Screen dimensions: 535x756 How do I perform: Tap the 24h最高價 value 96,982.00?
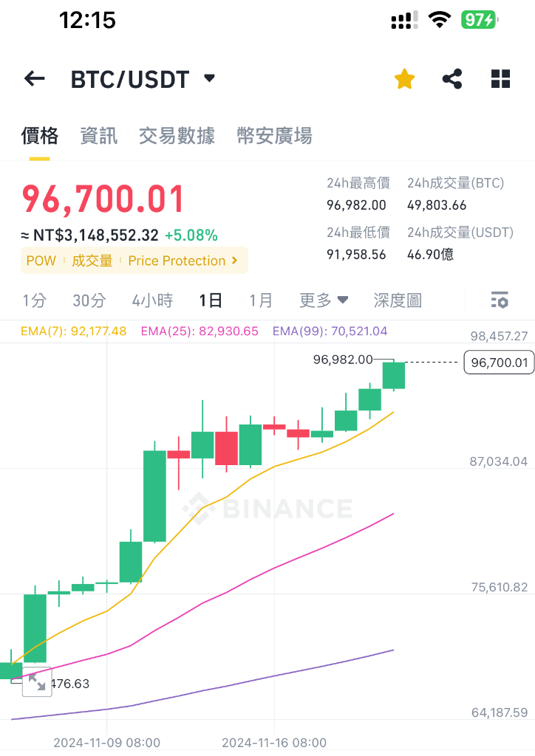pyautogui.click(x=356, y=205)
